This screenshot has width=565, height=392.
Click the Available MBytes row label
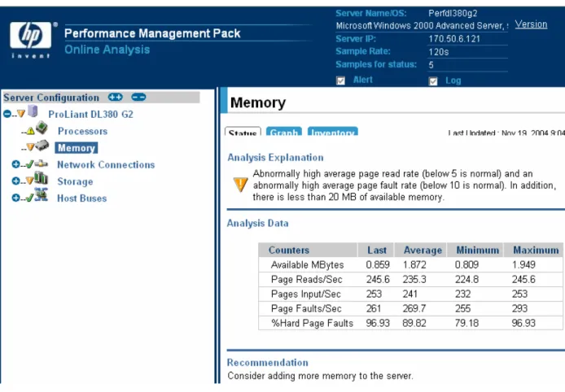point(308,265)
